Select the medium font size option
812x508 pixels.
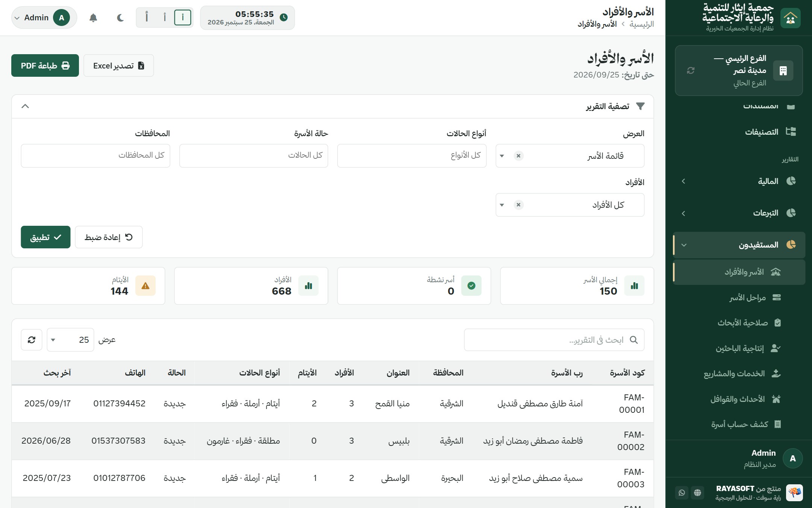[165, 17]
